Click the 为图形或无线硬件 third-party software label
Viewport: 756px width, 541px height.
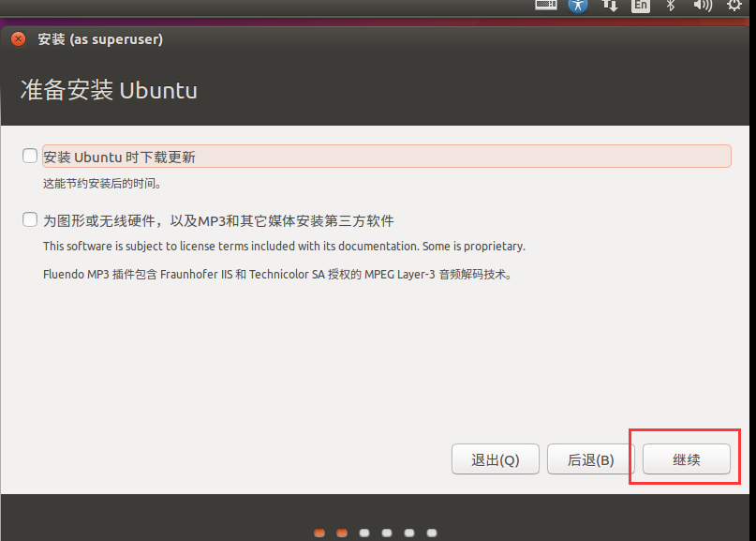pos(218,221)
